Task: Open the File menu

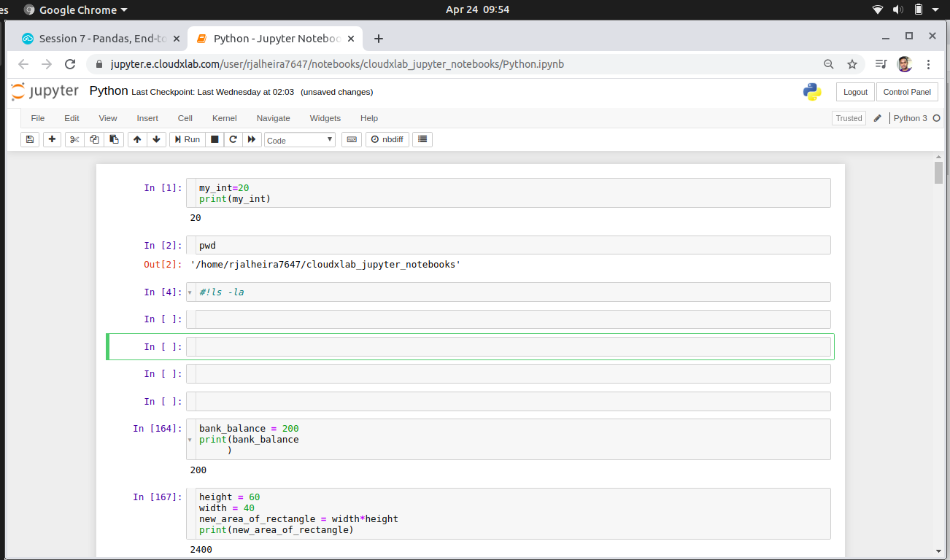Action: [x=38, y=118]
